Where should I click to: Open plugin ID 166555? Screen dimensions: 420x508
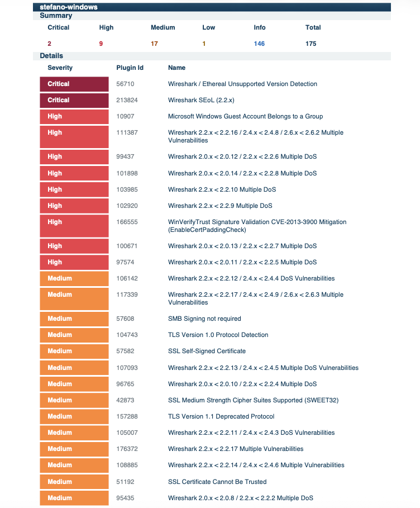127,222
